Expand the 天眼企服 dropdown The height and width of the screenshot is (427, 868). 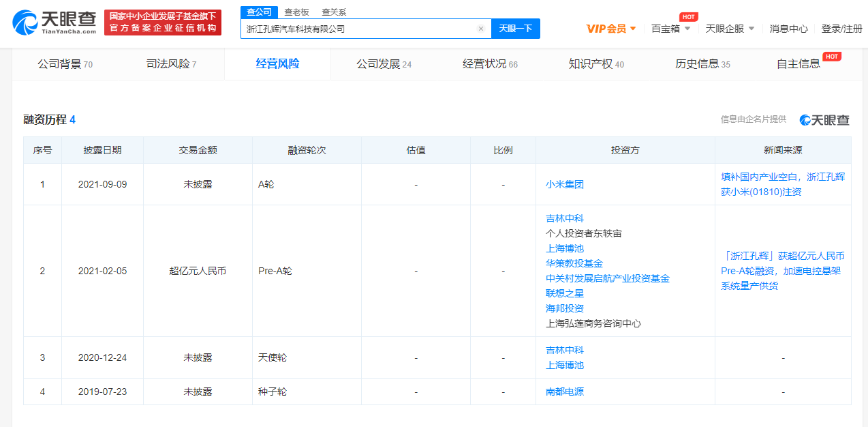point(730,29)
